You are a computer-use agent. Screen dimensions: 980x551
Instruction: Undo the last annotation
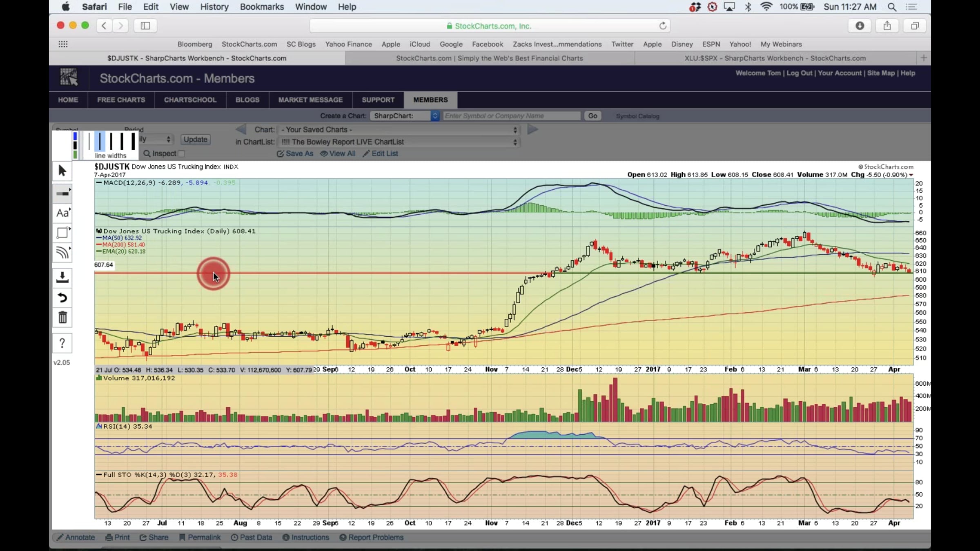62,298
